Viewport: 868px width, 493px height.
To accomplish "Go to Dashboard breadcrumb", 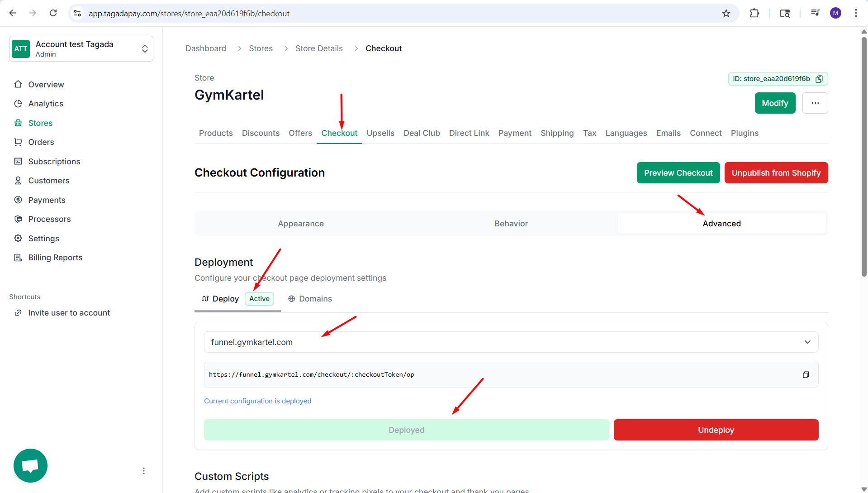I will 205,48.
